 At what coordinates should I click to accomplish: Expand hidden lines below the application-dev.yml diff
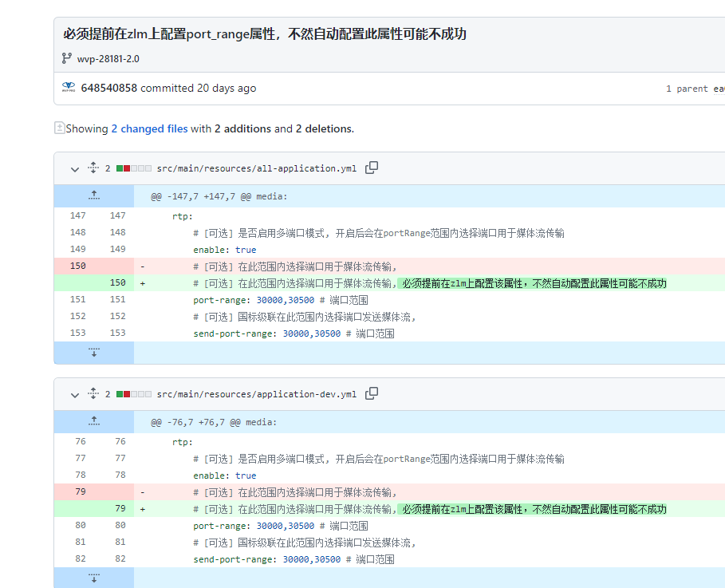pos(93,577)
